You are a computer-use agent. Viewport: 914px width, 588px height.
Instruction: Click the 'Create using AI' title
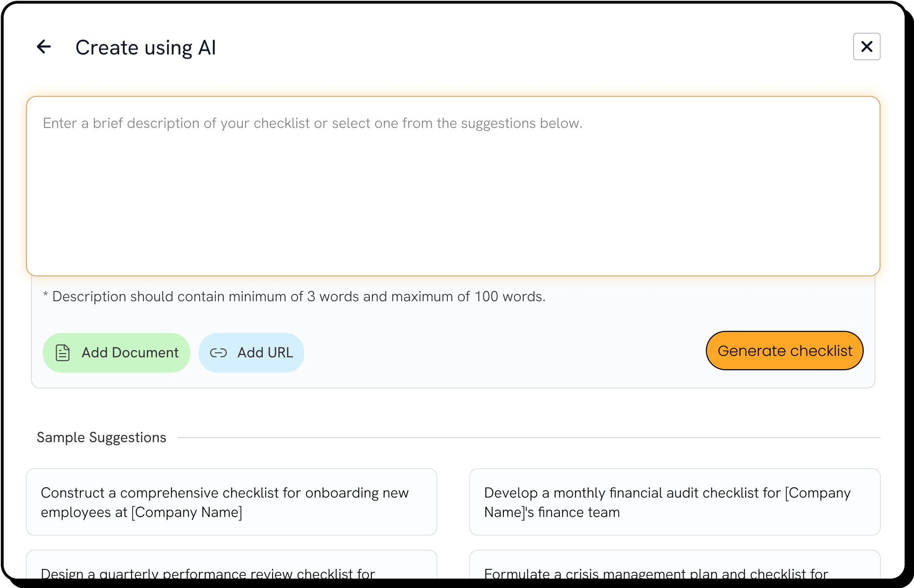pos(145,47)
